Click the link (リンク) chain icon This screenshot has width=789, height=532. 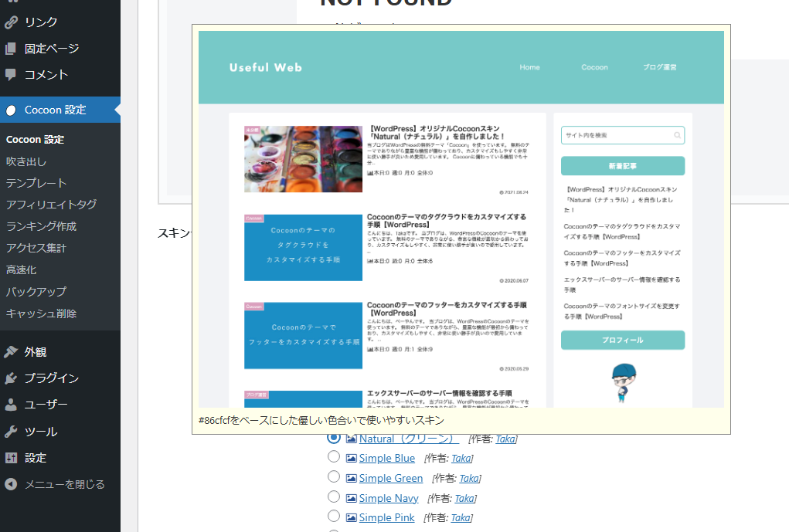(11, 22)
